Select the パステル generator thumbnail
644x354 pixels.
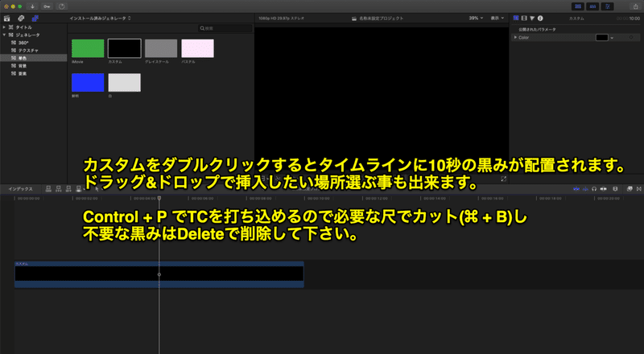click(x=197, y=48)
